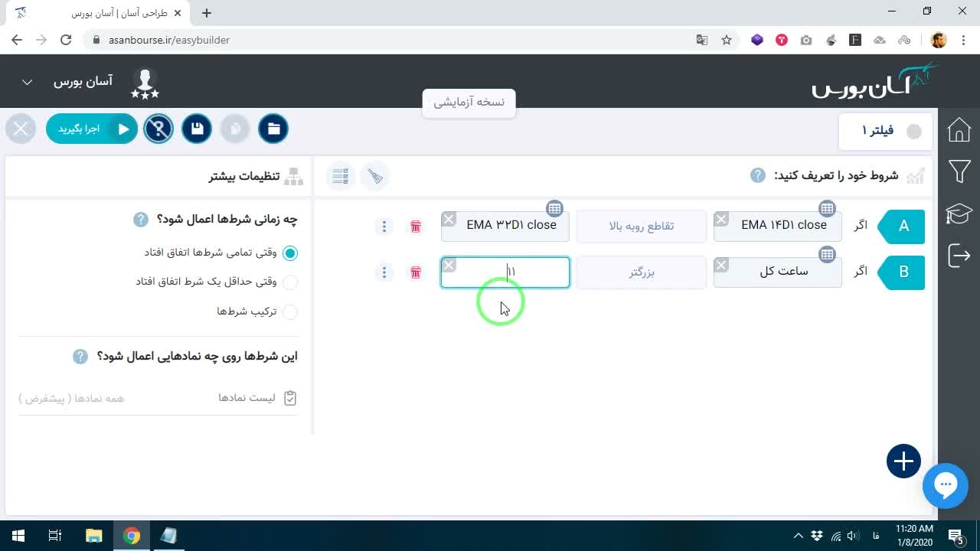Click the آسان بورس logo

[874, 81]
